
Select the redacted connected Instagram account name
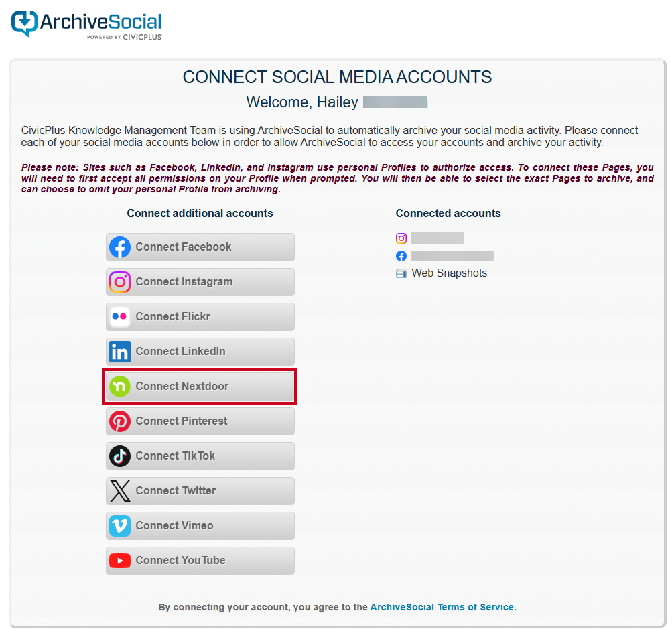[437, 238]
